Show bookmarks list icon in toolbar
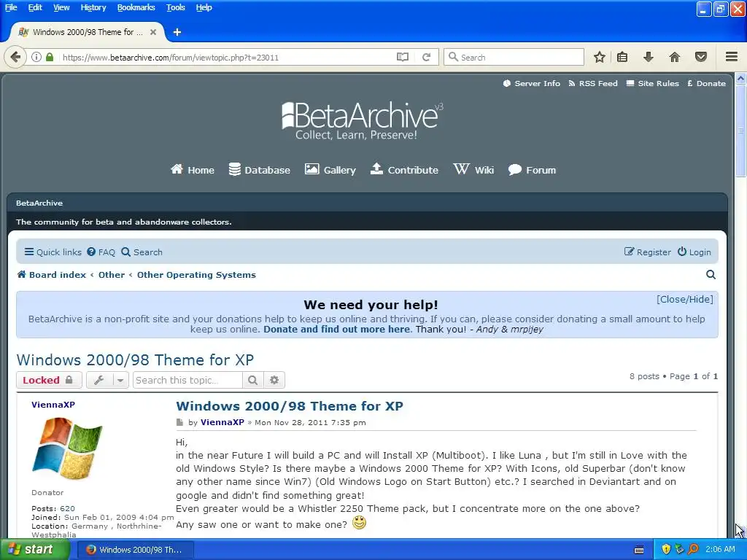747x560 pixels. tap(622, 57)
